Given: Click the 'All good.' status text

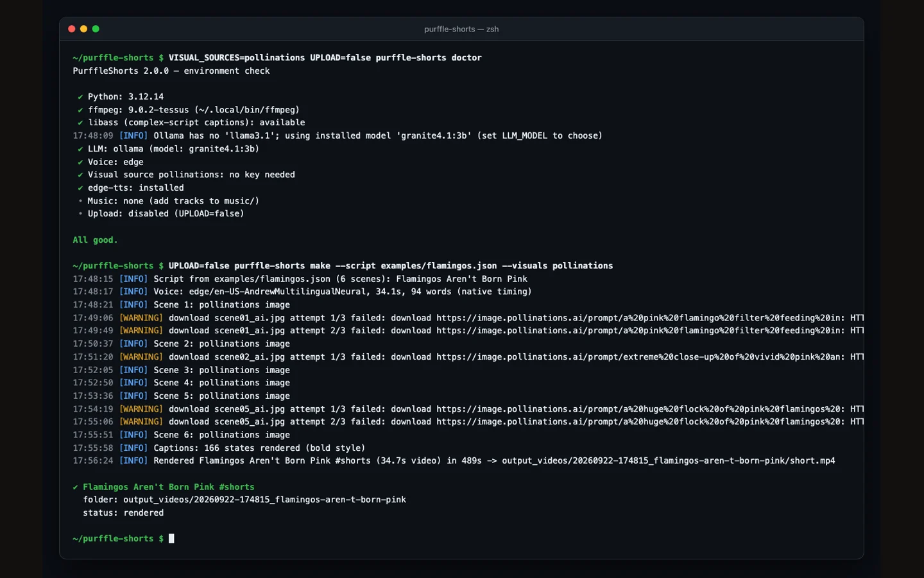Looking at the screenshot, I should pos(95,240).
